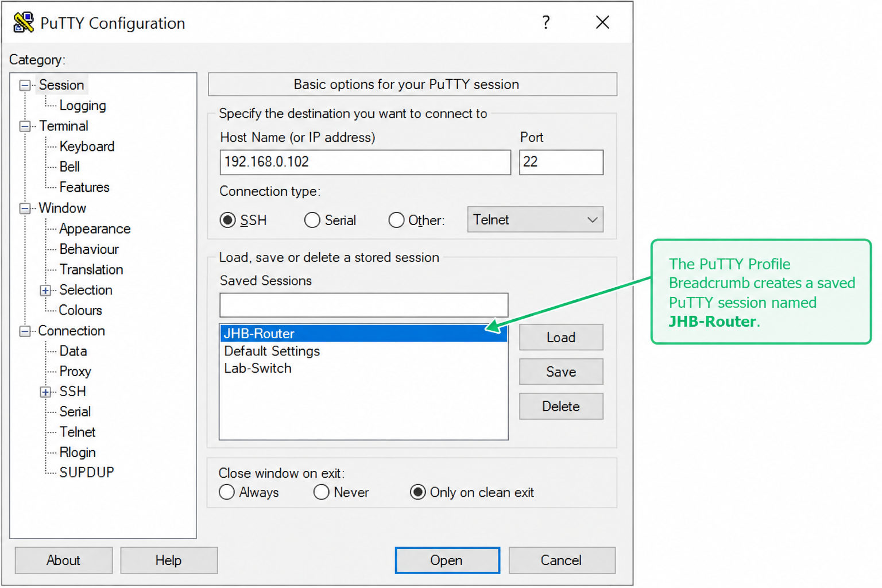Collapse the Session tree node
This screenshot has height=588, width=882.
(x=25, y=86)
